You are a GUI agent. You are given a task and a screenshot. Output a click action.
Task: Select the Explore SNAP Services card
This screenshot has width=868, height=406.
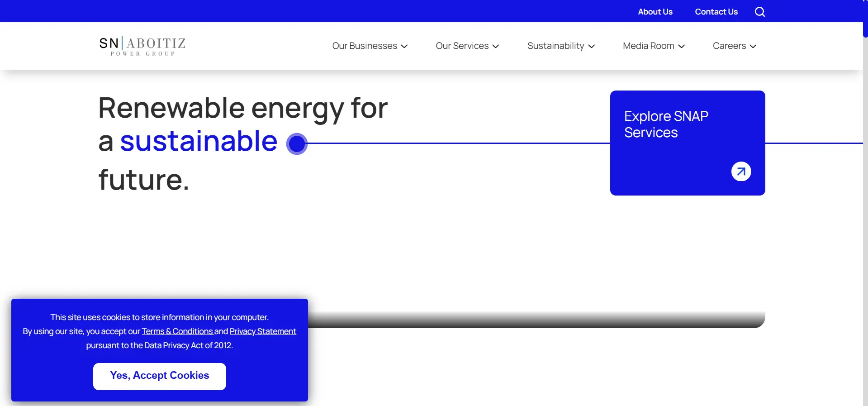click(688, 143)
